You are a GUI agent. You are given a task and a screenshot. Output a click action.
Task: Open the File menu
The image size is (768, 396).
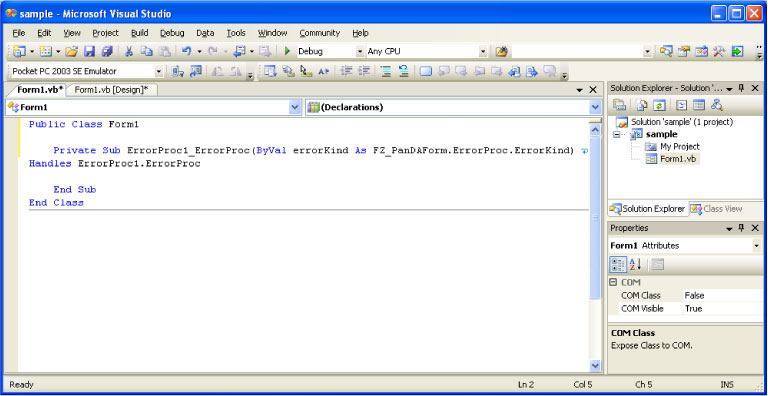[x=19, y=33]
